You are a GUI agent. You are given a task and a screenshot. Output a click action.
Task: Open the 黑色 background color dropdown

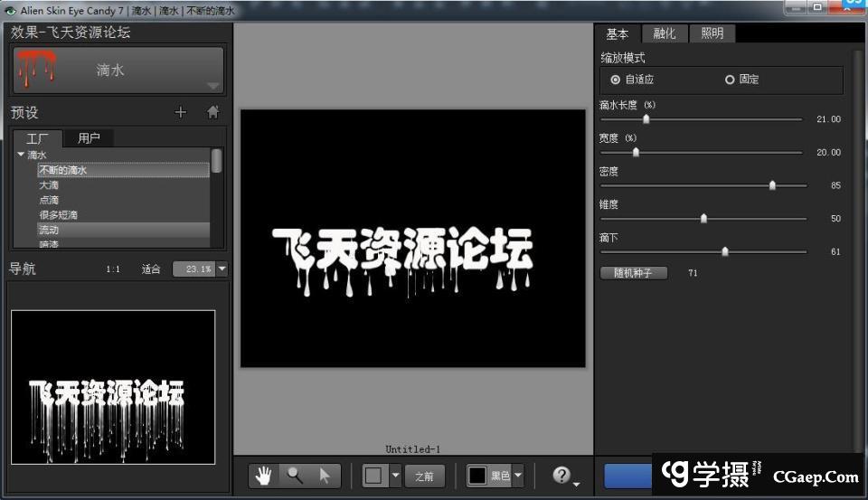click(x=518, y=476)
